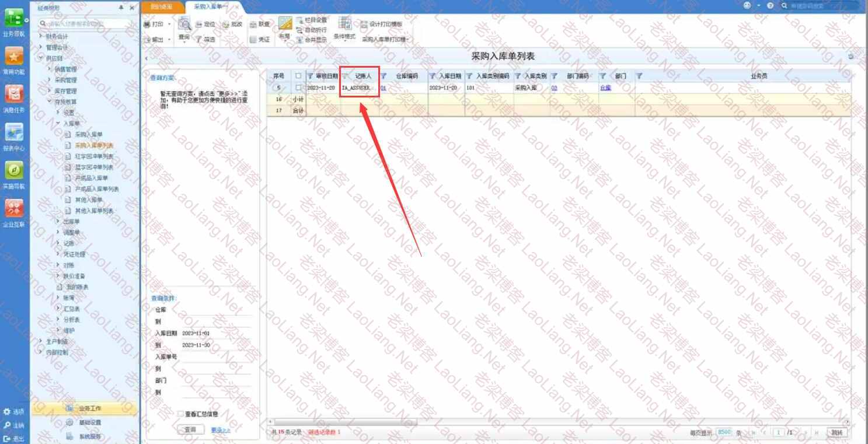Tick the select-all checkbox in table header
The width and height of the screenshot is (868, 444).
(x=298, y=76)
